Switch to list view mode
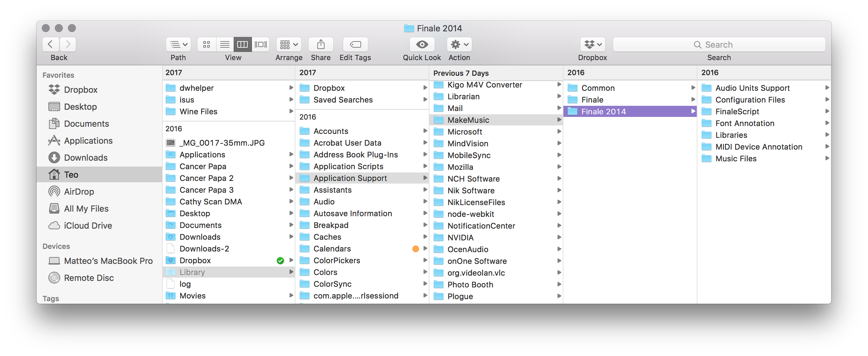This screenshot has width=868, height=356. click(x=225, y=44)
